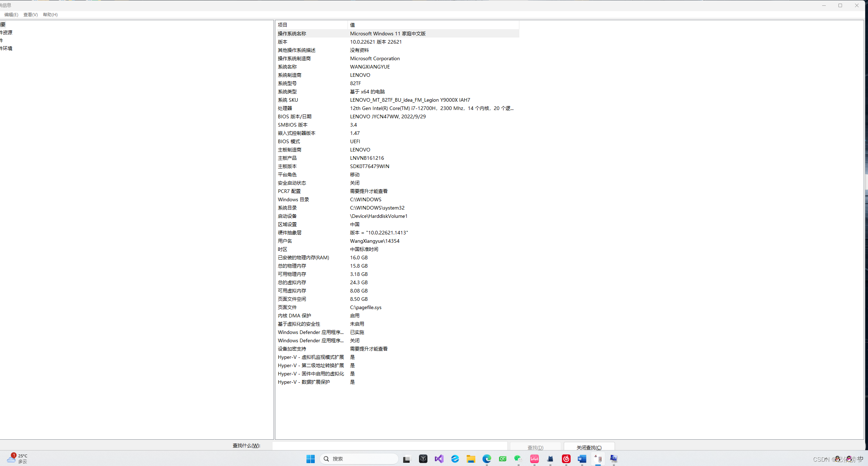The width and height of the screenshot is (868, 466).
Task: Click the System Information taskbar icon
Action: [x=614, y=459]
